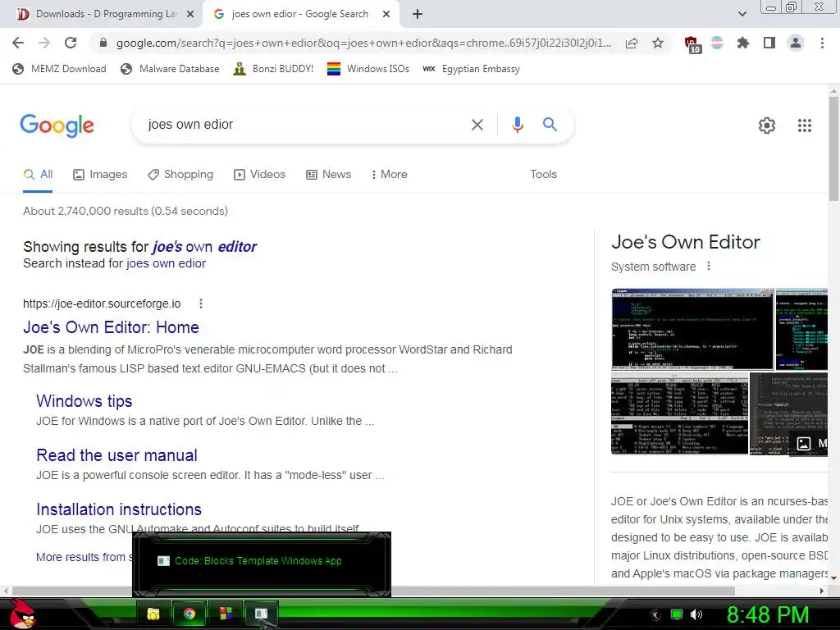Open the green monitor network tray icon

coord(677,614)
